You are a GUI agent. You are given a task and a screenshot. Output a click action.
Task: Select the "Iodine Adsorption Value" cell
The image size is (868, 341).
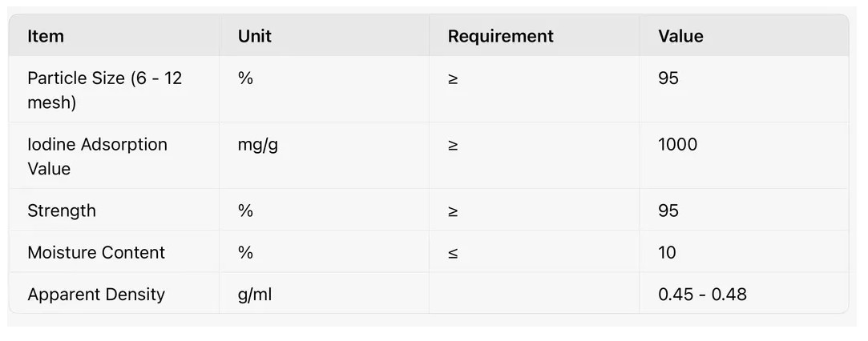pyautogui.click(x=97, y=156)
